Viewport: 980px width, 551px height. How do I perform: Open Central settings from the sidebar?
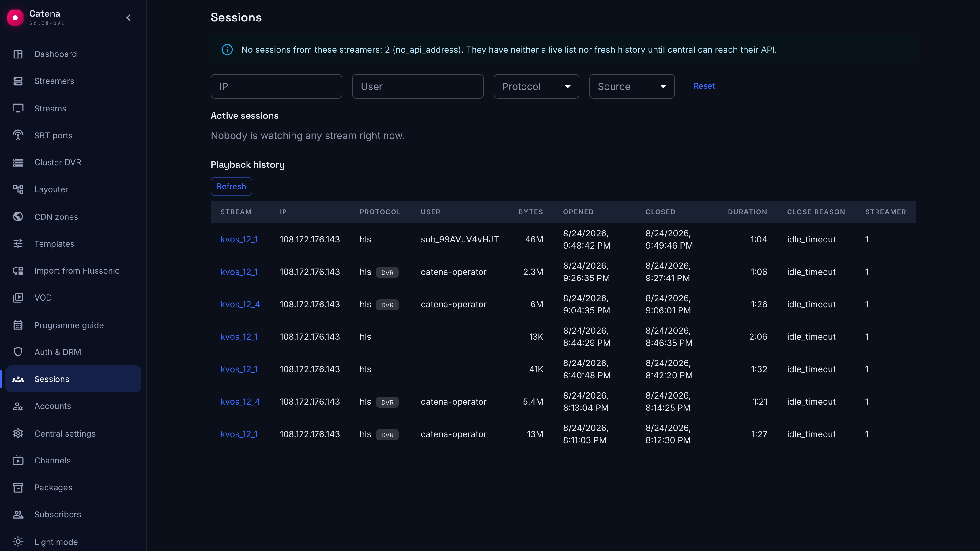pos(73,433)
